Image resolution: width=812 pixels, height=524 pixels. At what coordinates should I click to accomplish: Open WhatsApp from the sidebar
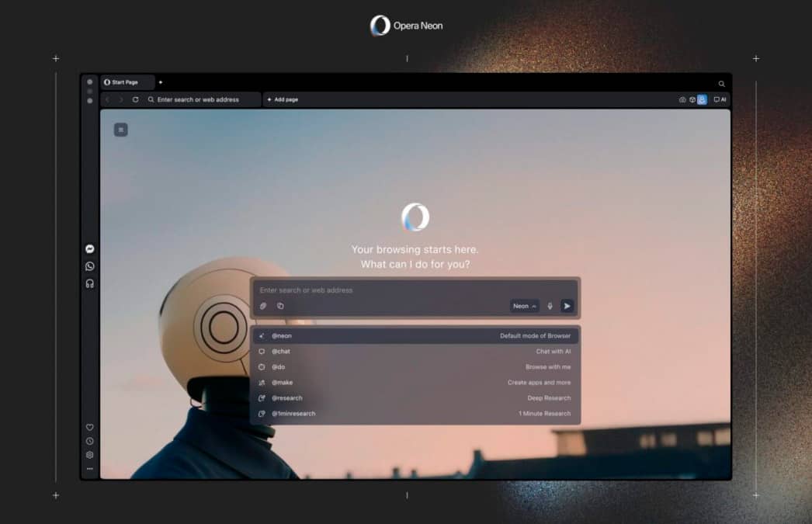click(x=89, y=266)
